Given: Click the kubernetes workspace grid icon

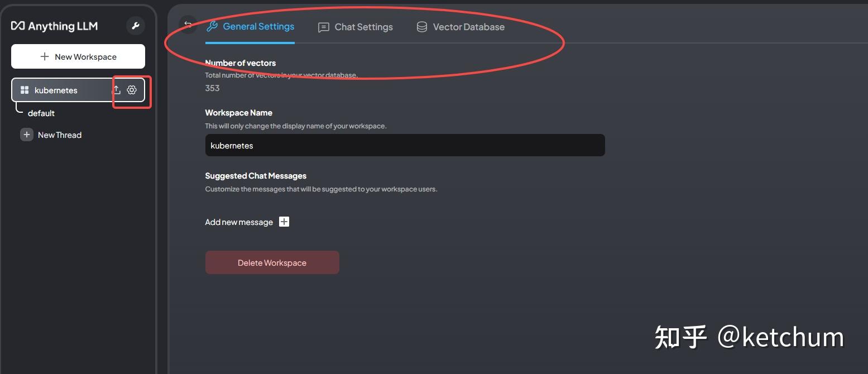Looking at the screenshot, I should coord(25,90).
